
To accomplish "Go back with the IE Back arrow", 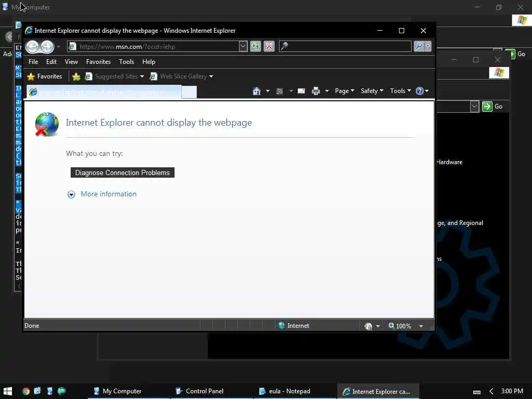I will [x=33, y=46].
